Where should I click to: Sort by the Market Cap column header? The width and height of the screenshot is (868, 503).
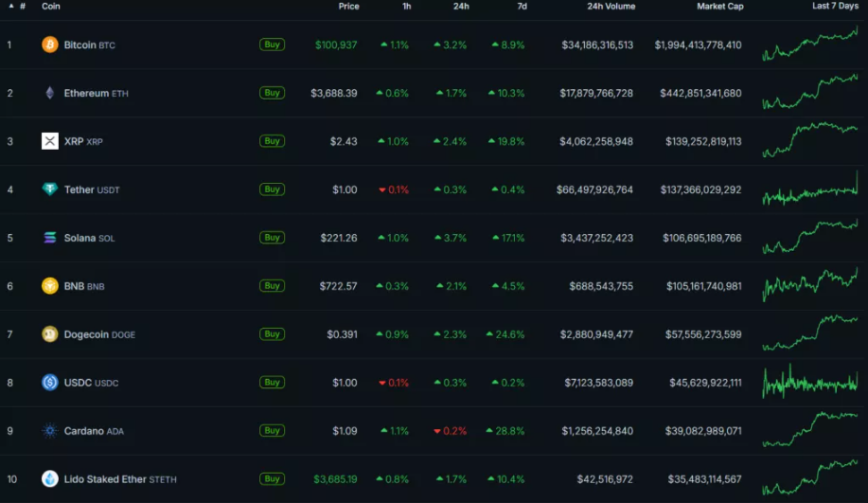pos(720,6)
